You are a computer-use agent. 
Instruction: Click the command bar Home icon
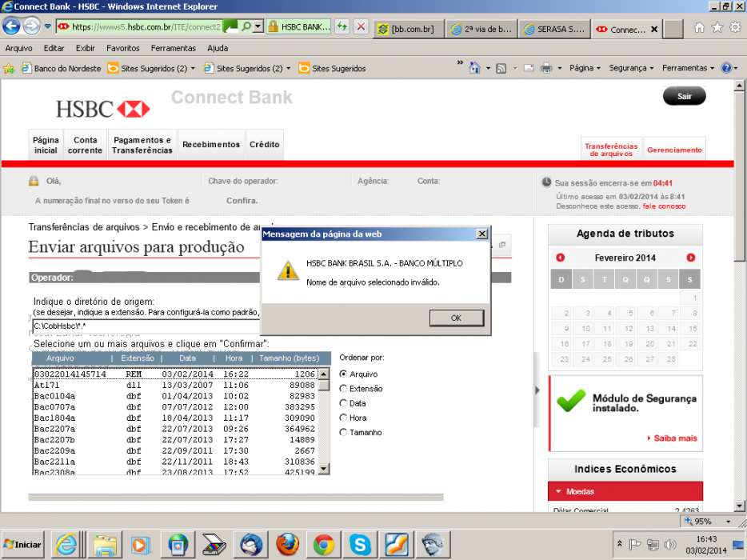click(474, 68)
